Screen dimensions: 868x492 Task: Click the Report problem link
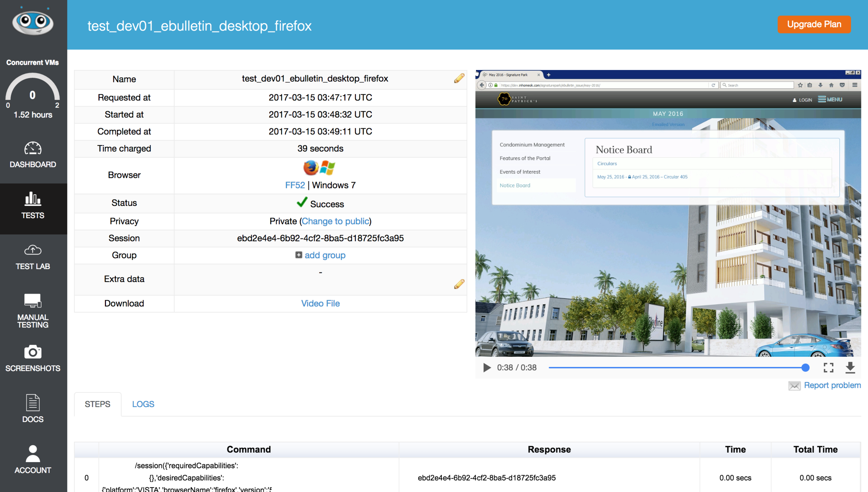(x=832, y=385)
